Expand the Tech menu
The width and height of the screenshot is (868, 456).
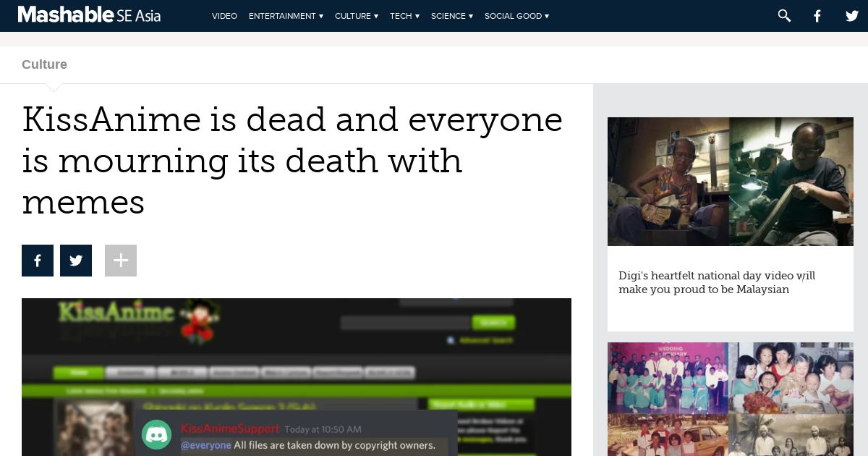coord(404,16)
